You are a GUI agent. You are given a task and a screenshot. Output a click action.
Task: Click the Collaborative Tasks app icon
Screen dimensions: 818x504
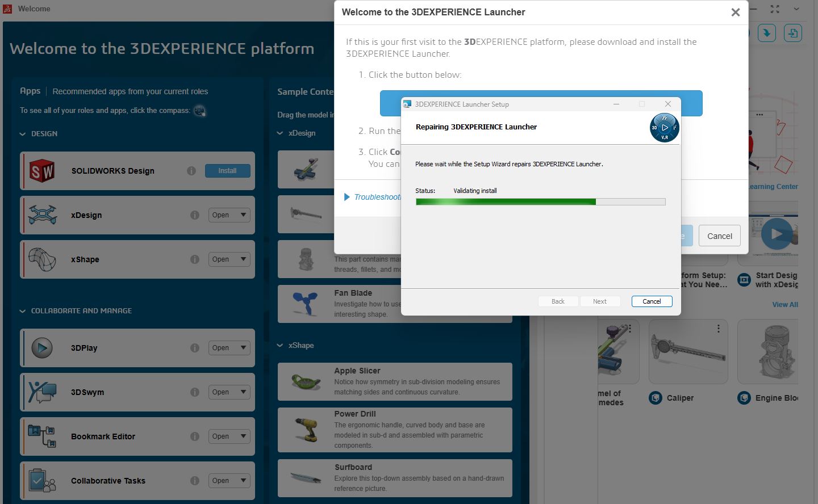coord(42,481)
